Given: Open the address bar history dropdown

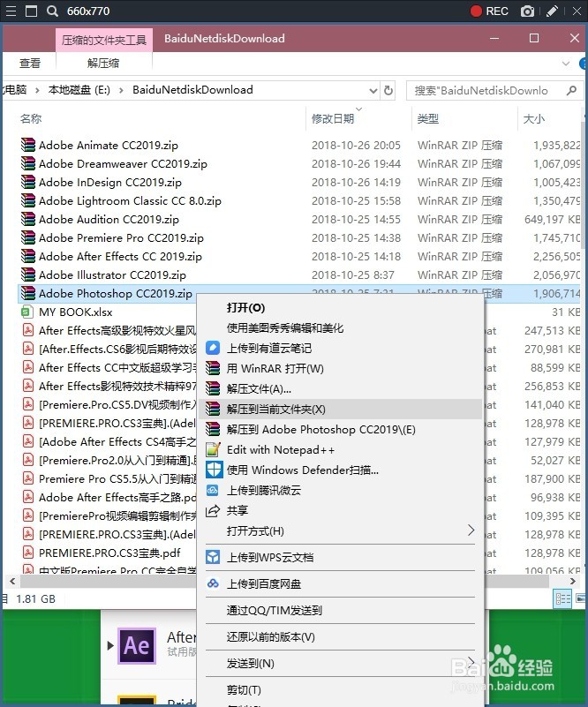Looking at the screenshot, I should pos(373,91).
